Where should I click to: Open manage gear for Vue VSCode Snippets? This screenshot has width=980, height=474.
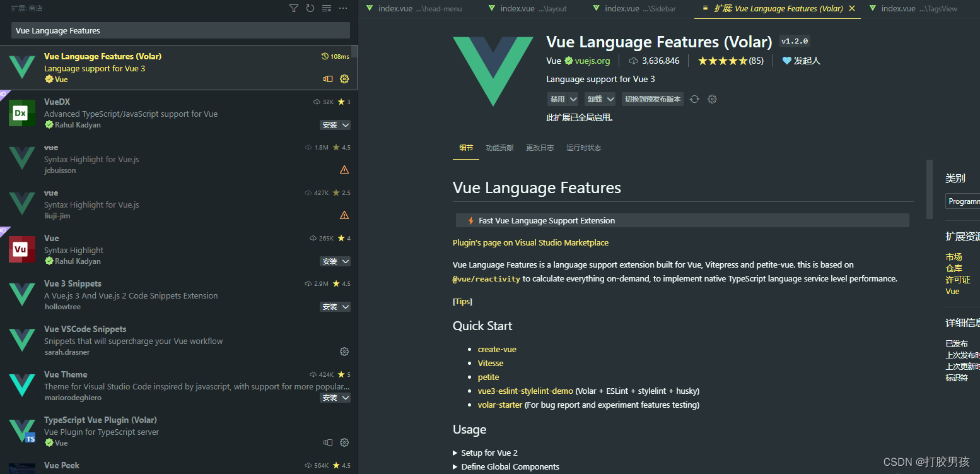344,352
